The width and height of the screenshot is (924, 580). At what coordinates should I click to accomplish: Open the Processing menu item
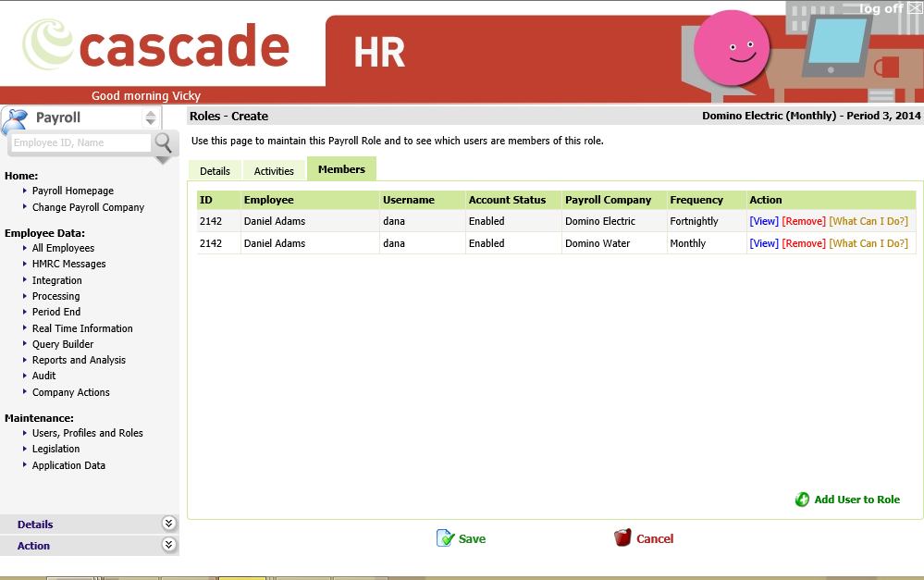56,296
